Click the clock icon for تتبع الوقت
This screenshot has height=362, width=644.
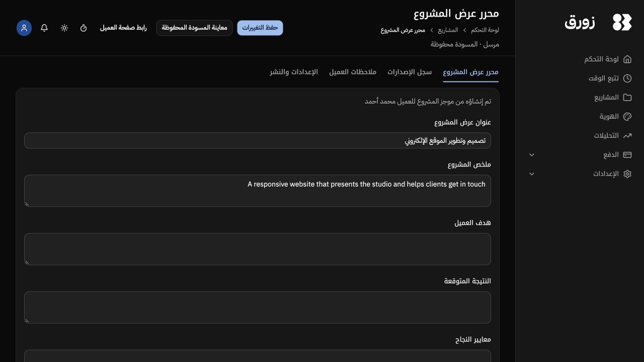(x=627, y=78)
